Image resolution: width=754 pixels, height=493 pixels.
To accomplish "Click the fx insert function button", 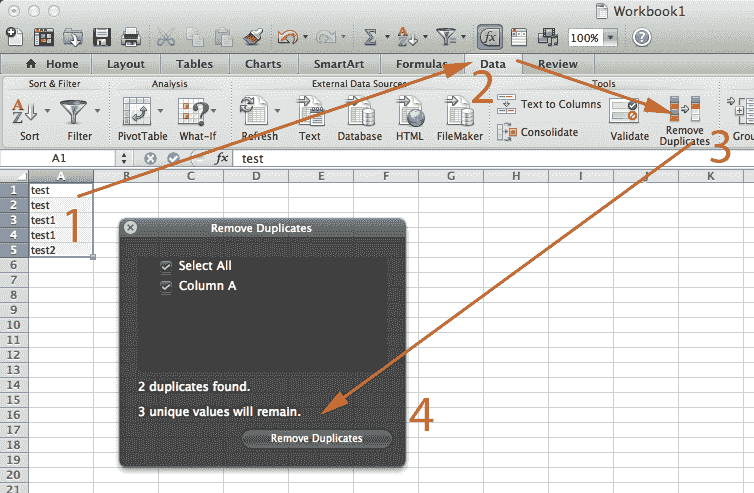I will click(x=222, y=158).
